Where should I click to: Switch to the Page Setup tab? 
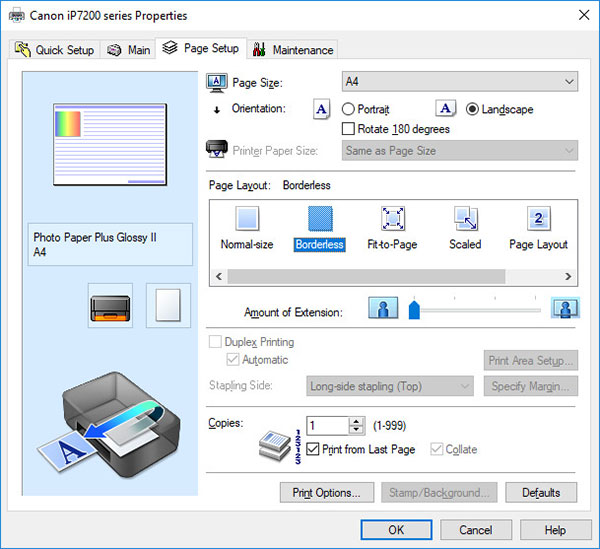pos(201,48)
